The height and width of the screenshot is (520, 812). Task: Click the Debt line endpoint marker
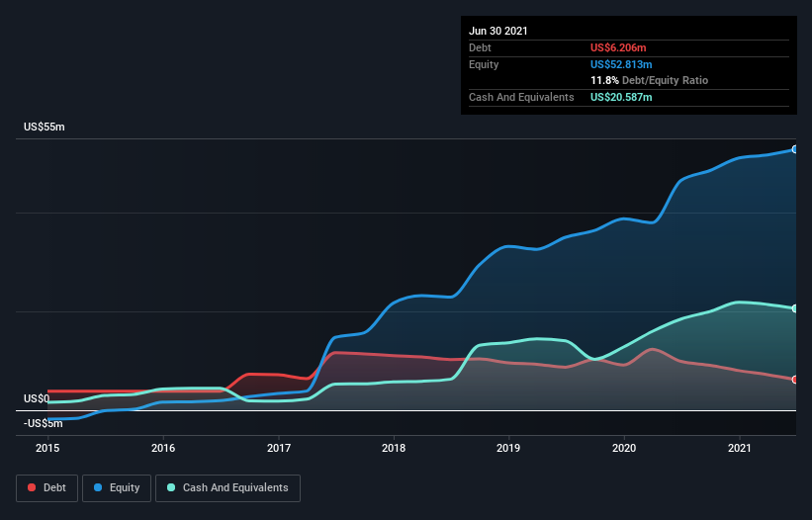point(795,380)
